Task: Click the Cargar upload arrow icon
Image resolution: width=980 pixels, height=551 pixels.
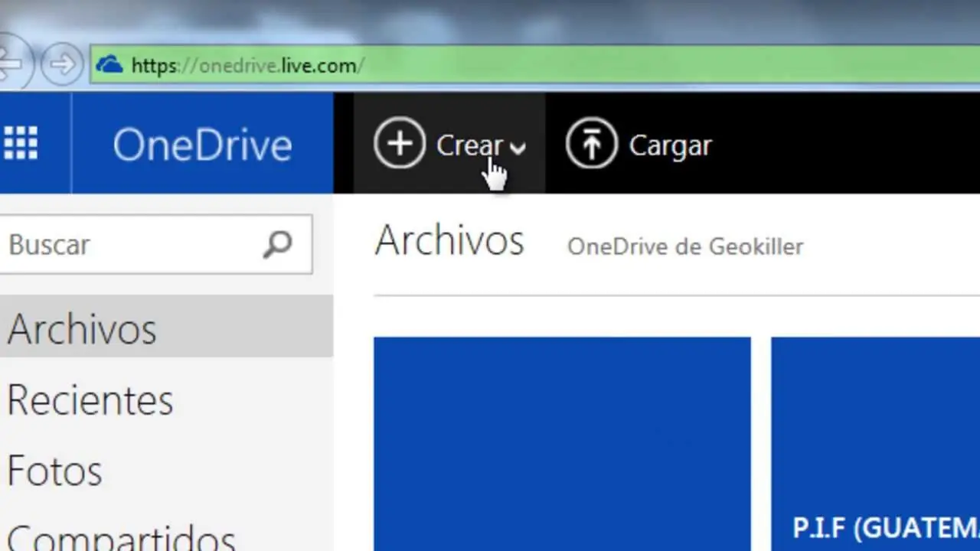Action: click(x=591, y=143)
